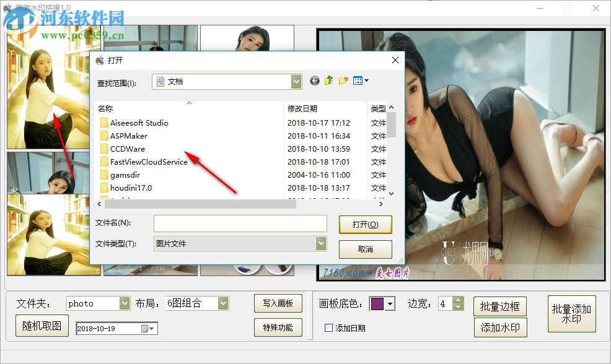Select the ASPMaker folder name
611x364 pixels.
pyautogui.click(x=129, y=136)
